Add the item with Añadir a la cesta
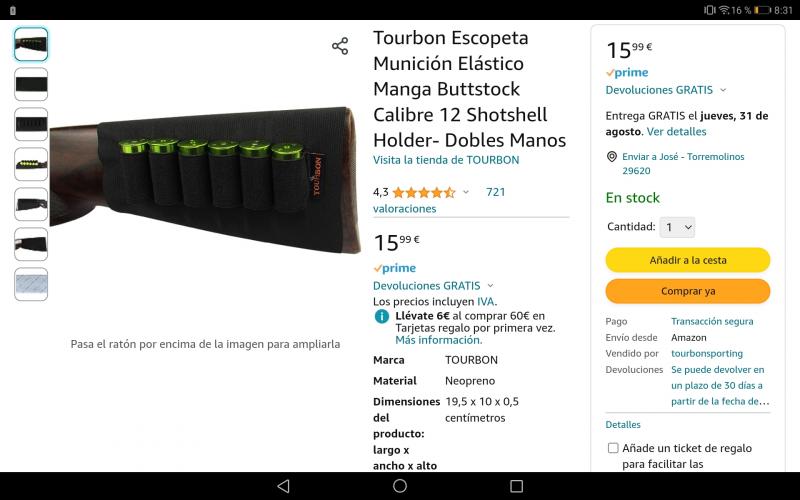This screenshot has width=800, height=500. (688, 260)
